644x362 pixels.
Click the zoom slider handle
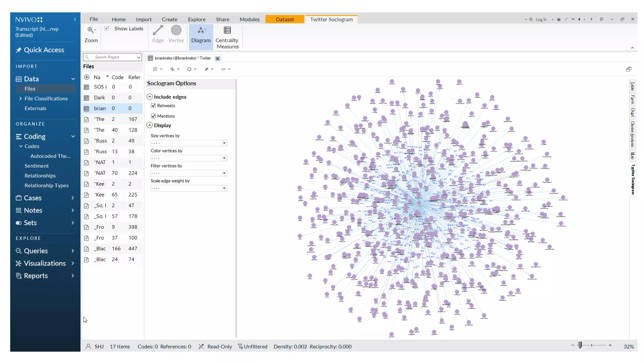click(x=580, y=345)
